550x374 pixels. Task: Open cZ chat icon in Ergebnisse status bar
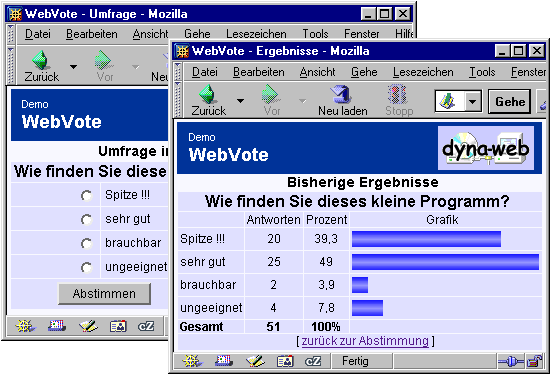point(313,360)
